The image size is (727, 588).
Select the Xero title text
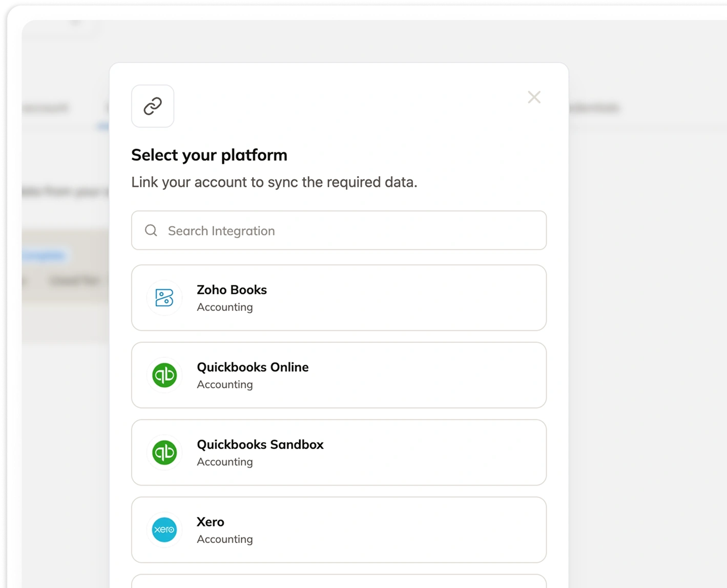[211, 522]
